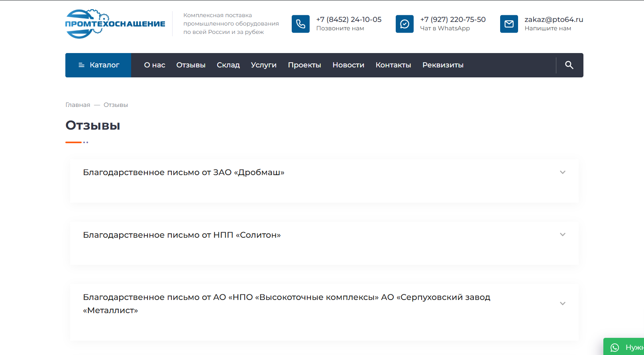
Task: Click the blue phone icon
Action: 300,24
